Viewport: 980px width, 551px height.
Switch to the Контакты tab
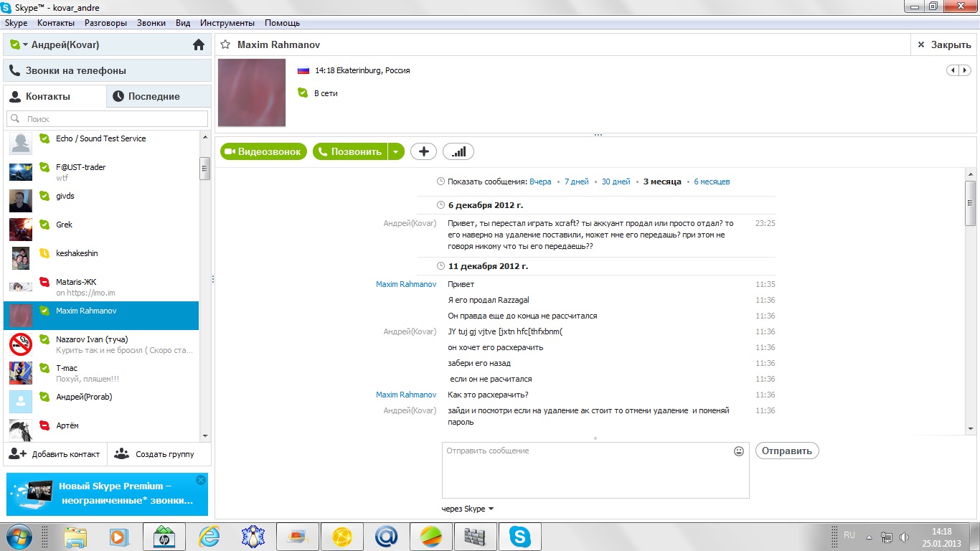coord(55,96)
